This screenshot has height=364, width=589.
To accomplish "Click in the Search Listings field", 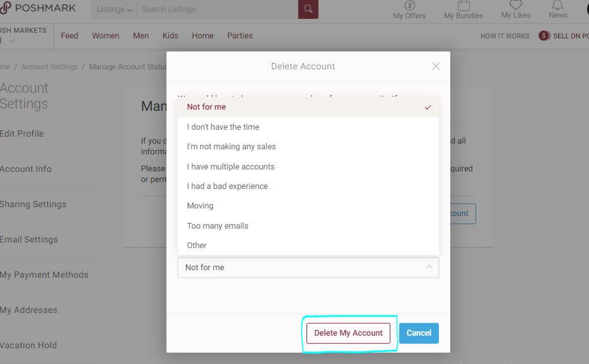I will point(218,9).
